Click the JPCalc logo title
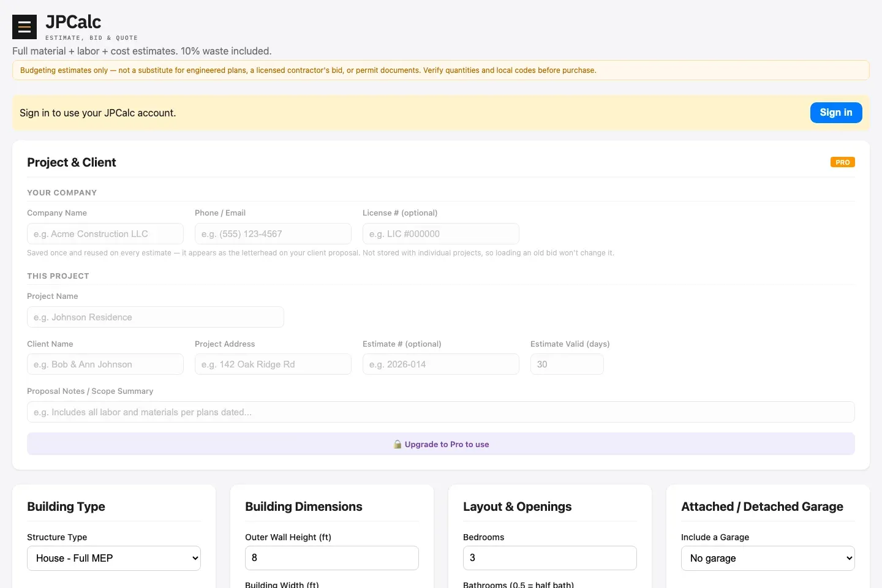Viewport: 882px width, 588px height. coord(73,22)
